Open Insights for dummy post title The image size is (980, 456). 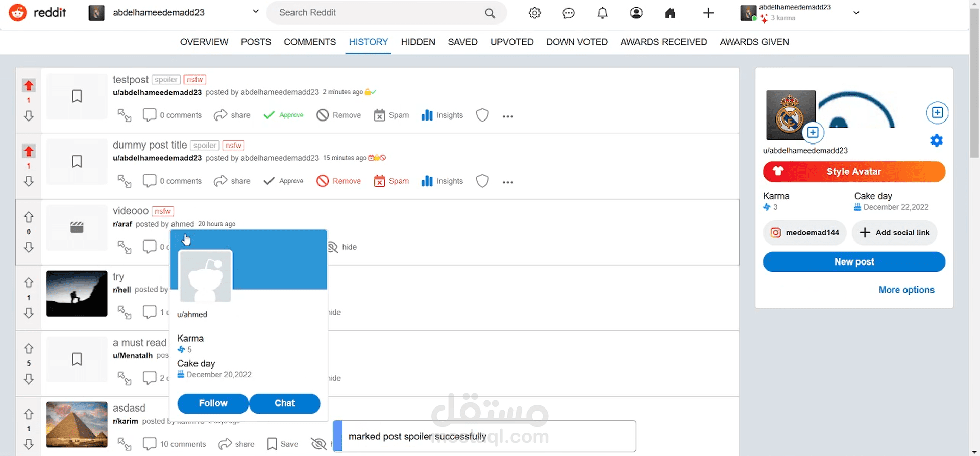(442, 181)
